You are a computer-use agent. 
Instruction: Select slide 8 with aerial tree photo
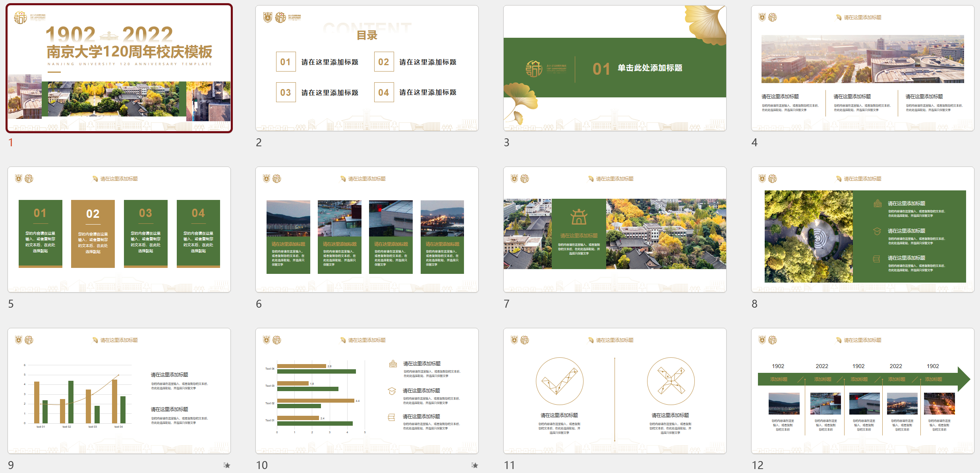(862, 230)
